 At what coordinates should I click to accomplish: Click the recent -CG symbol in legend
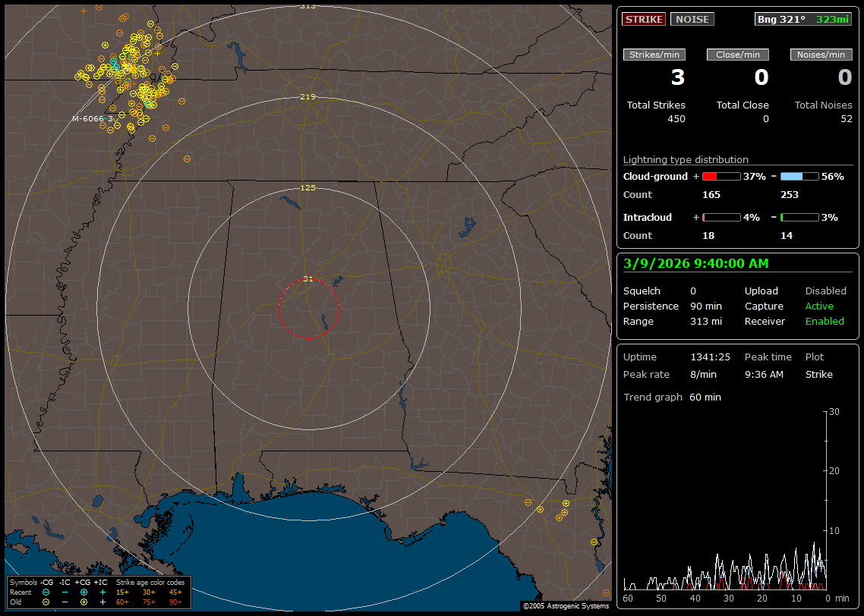point(46,592)
